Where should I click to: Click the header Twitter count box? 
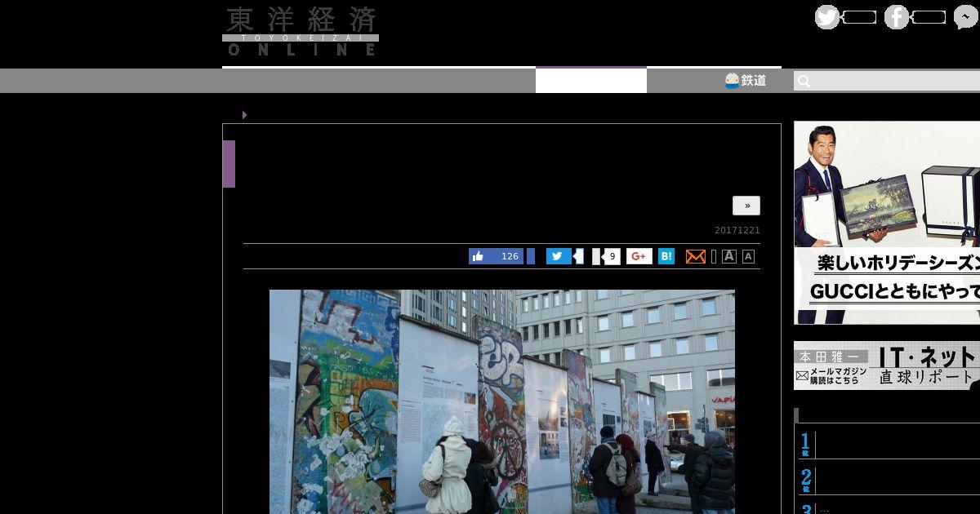[x=859, y=17]
